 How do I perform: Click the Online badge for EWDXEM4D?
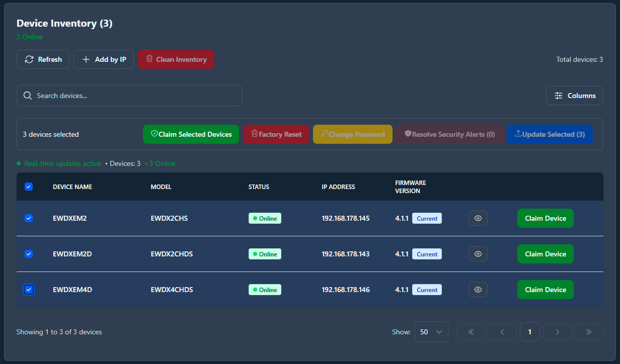click(x=265, y=290)
